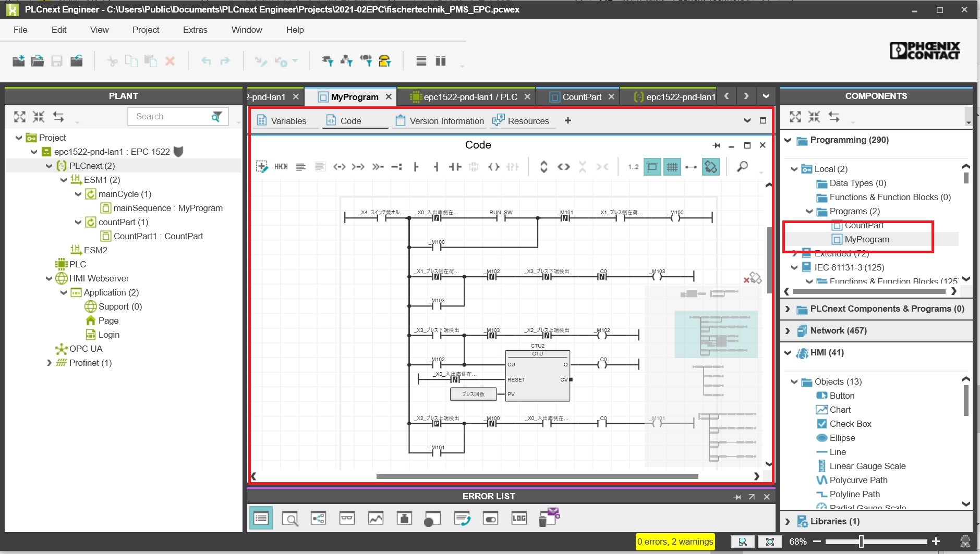
Task: Toggle the grid display button in the Code toolbar
Action: 672,167
